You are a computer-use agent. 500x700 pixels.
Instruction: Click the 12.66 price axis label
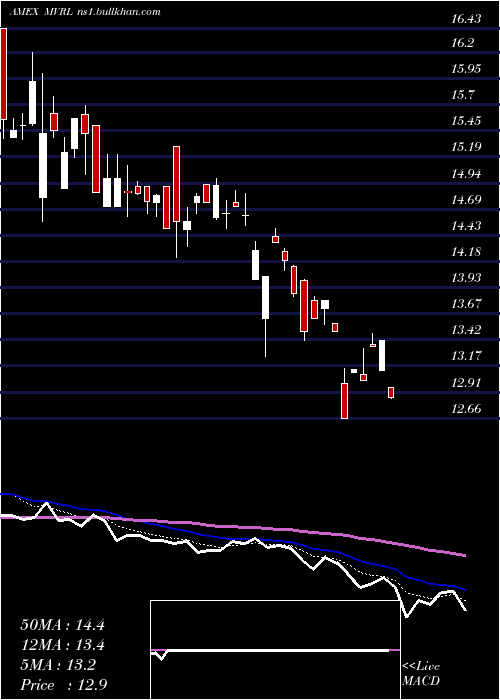click(466, 409)
